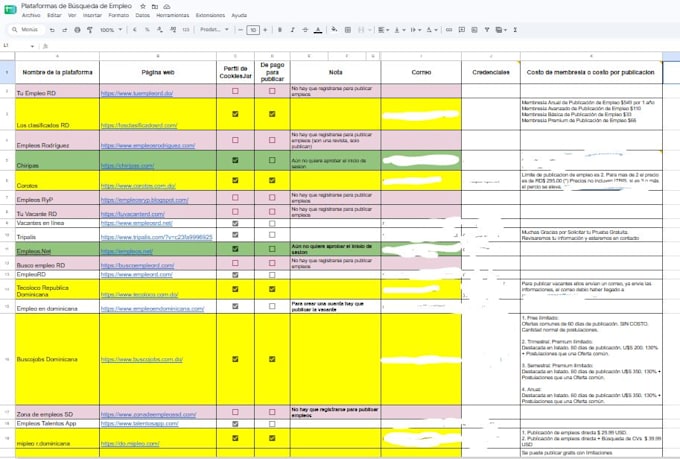680x459 pixels.
Task: Open the tecoloco.com.do link
Action: tap(140, 294)
